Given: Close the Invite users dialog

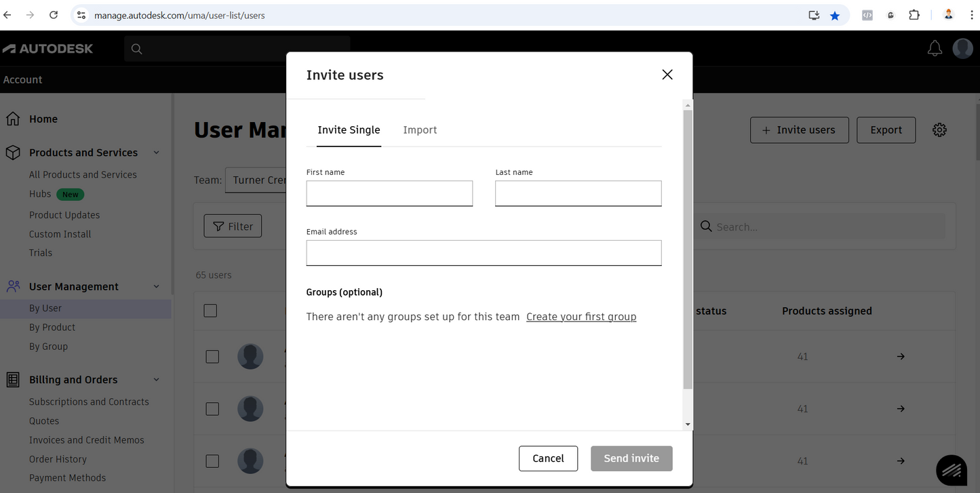Looking at the screenshot, I should click(667, 75).
